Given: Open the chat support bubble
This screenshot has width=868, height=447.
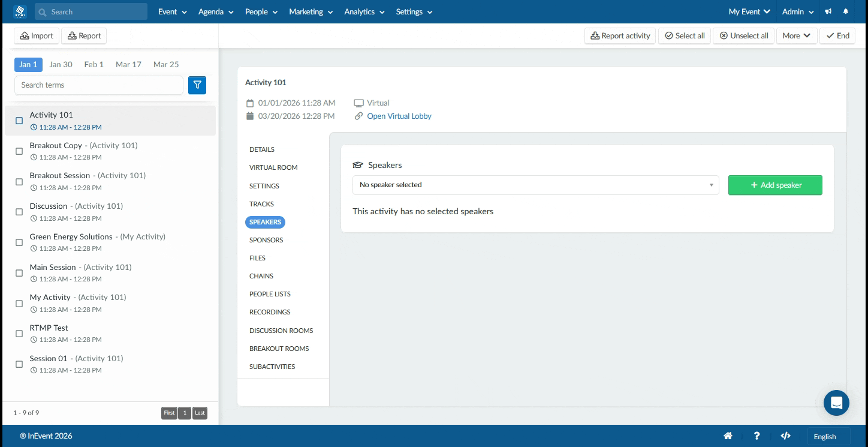Looking at the screenshot, I should coord(836,403).
